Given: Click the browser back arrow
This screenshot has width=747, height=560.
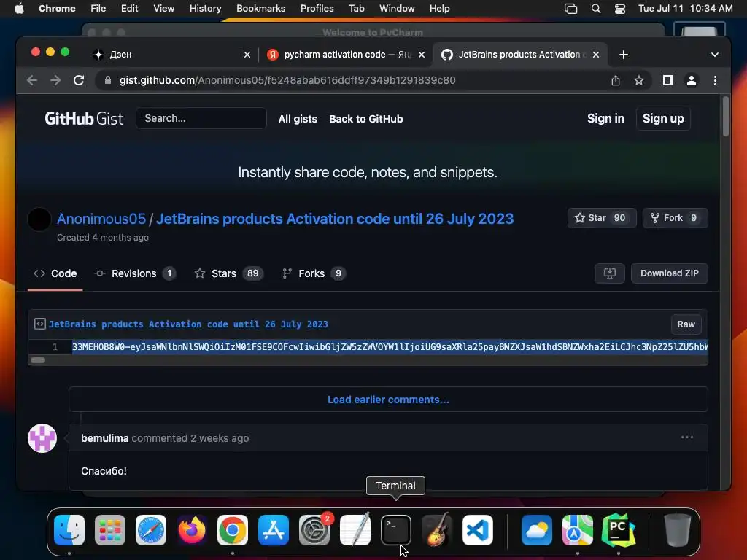Looking at the screenshot, I should 32,80.
